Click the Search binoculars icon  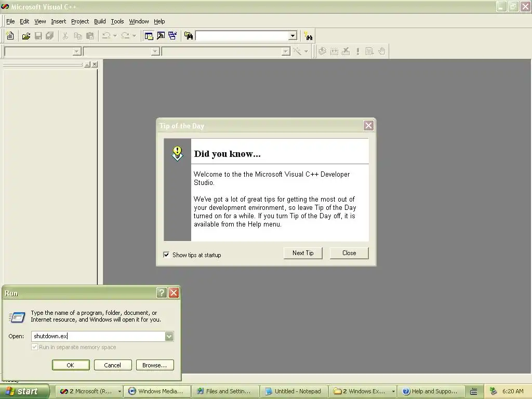coord(308,36)
